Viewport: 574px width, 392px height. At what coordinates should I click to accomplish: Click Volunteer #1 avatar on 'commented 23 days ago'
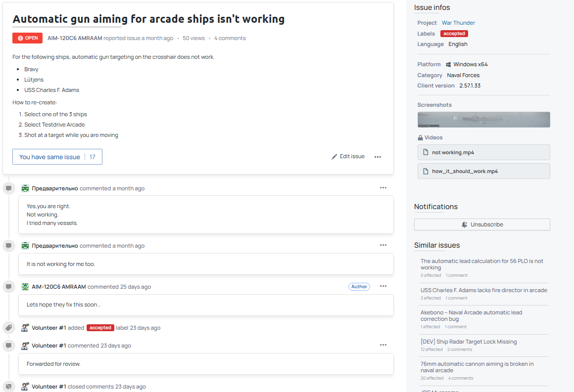point(25,346)
